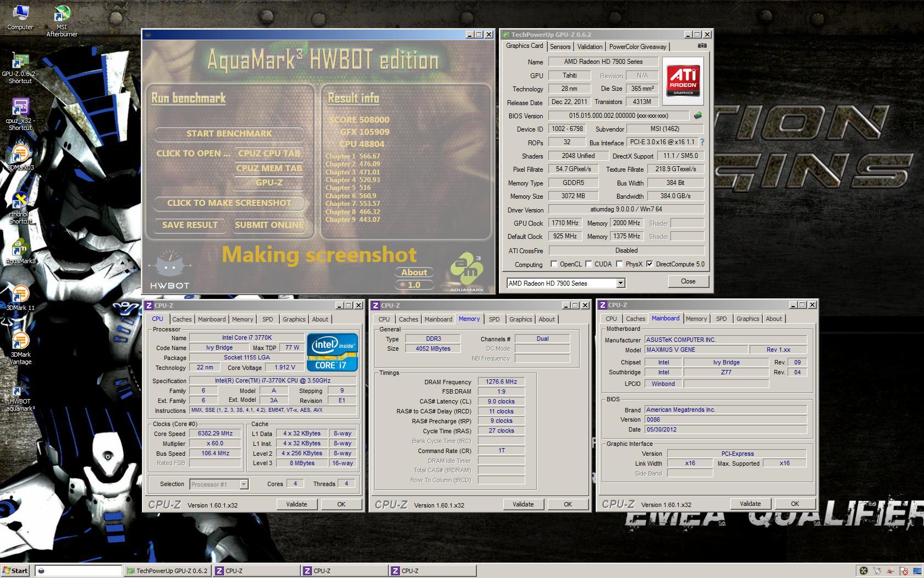Click the GPU Clock 1710 MHz value
Viewport: 924px width, 578px height.
(x=565, y=223)
